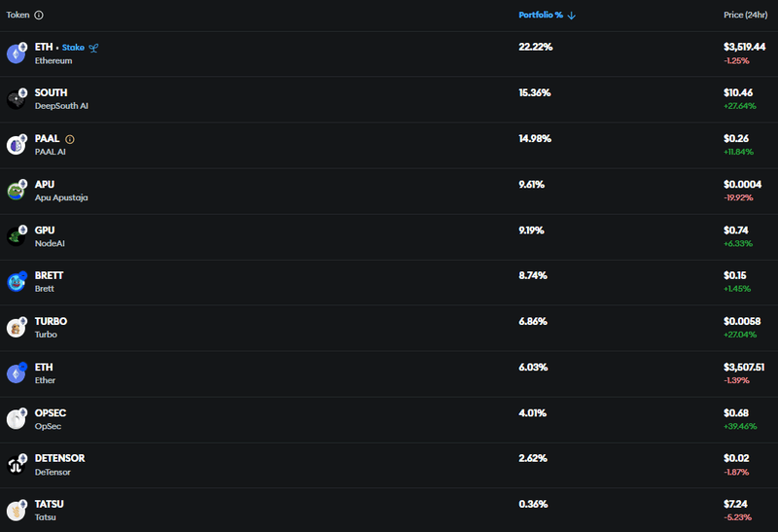Screen dimensions: 778x532
Task: Select the TURBO row's +27.04% price change
Action: click(741, 334)
